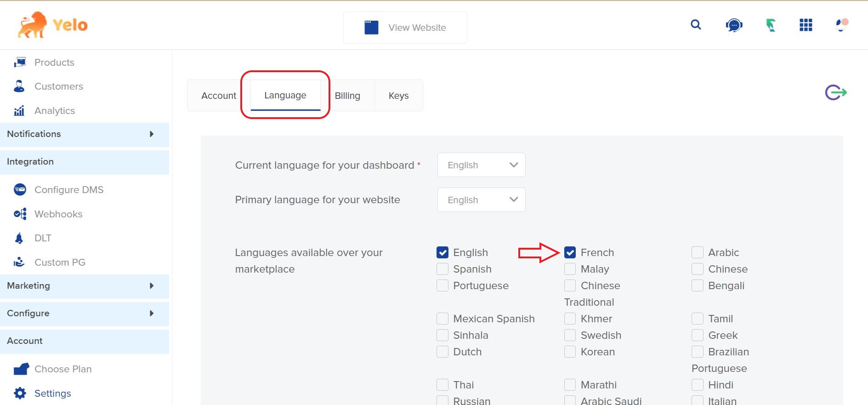This screenshot has width=868, height=405.
Task: Click the Yelo lion logo
Action: point(32,25)
